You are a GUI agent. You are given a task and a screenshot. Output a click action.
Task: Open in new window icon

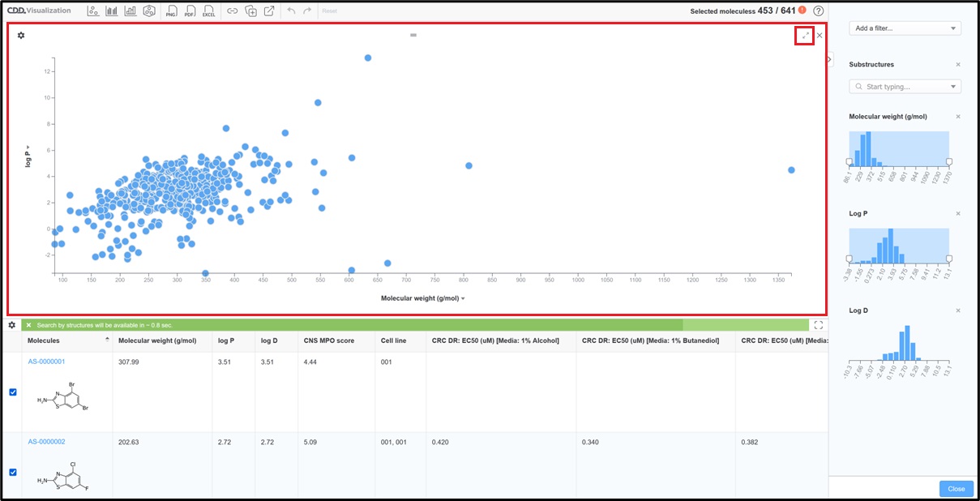click(269, 11)
